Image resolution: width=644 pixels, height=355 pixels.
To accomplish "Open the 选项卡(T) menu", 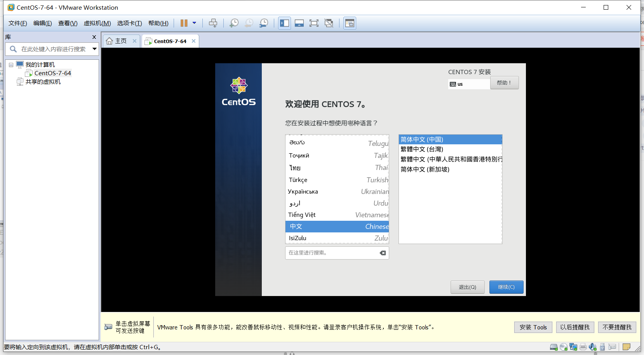I will [130, 23].
